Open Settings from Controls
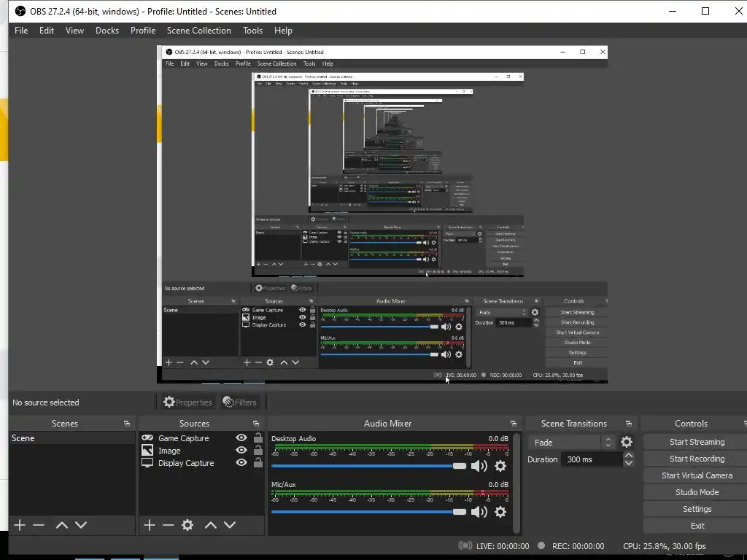 (697, 508)
